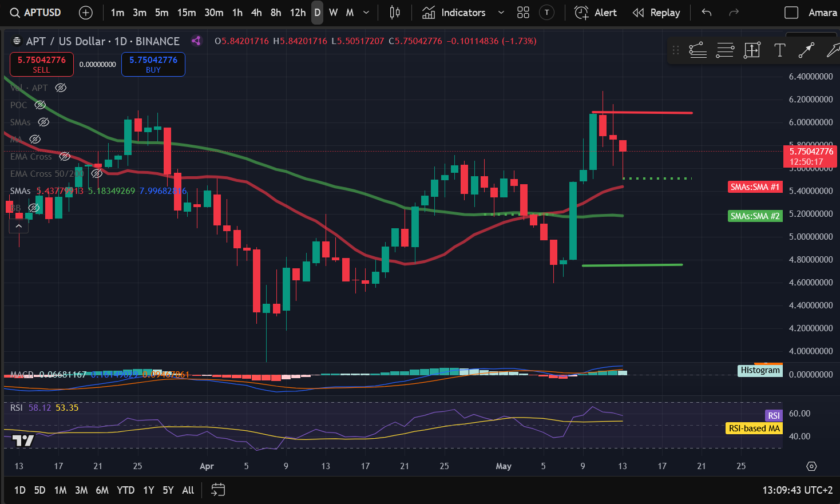Screen dimensions: 840x504
Task: Click the TradingView logo watermark button
Action: tap(23, 440)
